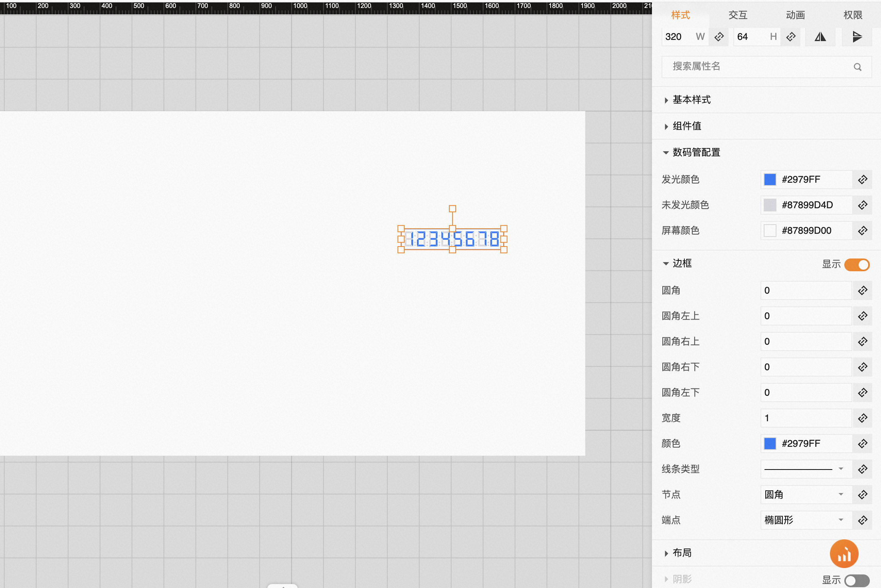Click the bind icon for 发光颜色
Screen dimensions: 881x588
[862, 180]
